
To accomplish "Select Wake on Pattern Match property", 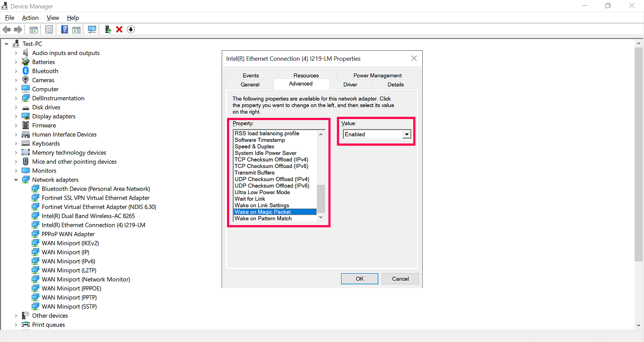I will pos(263,218).
